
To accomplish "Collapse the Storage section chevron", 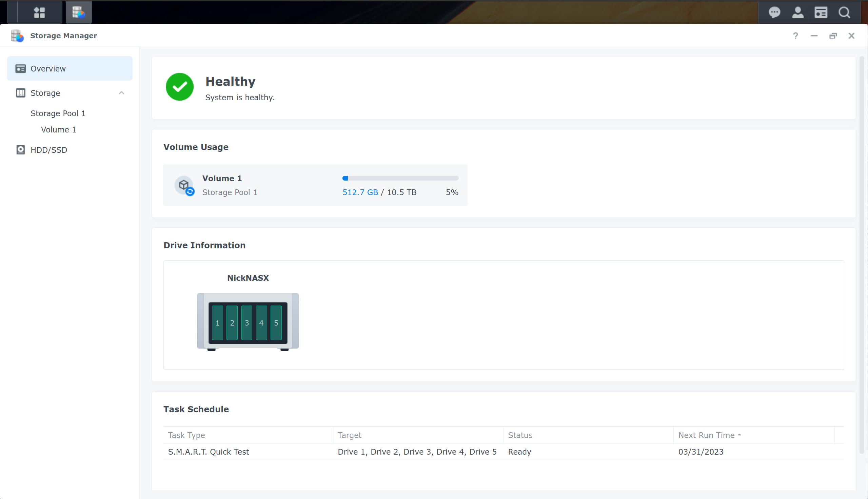I will tap(121, 93).
